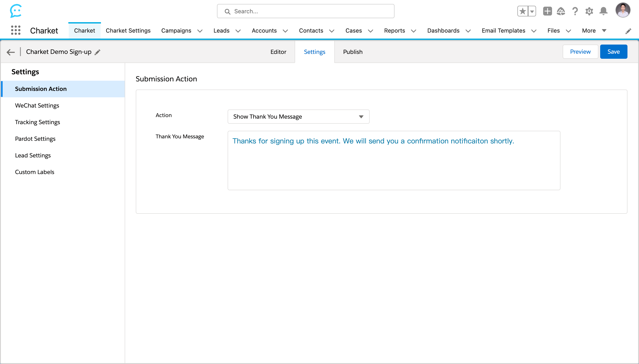Screen dimensions: 639x364
Task: Open the Contacts nav tab
Action: 311,31
